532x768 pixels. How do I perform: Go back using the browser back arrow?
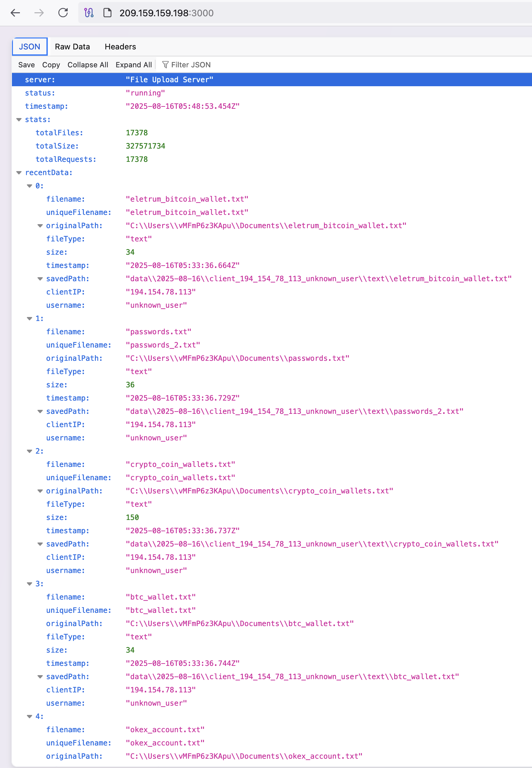click(15, 13)
